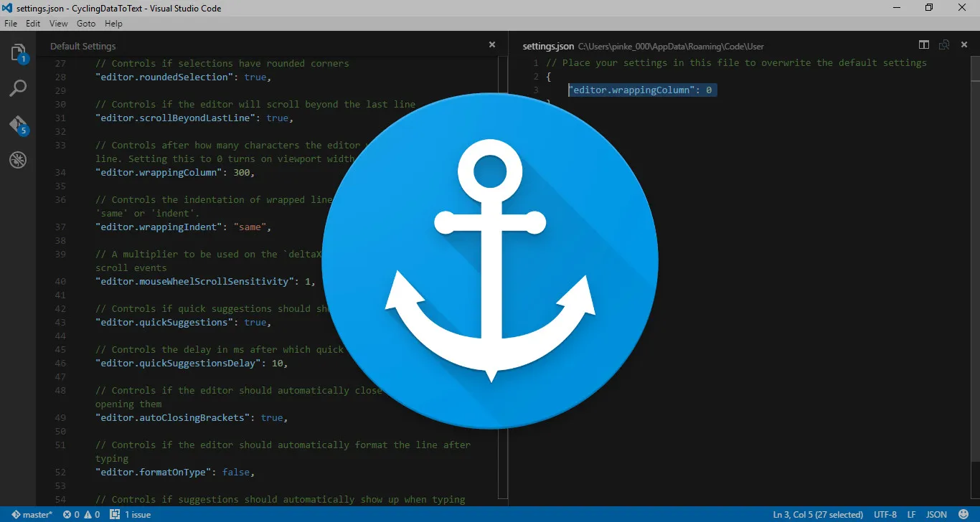The image size is (980, 522).
Task: Click the "editor.autoClosingBrackets": true line
Action: (192, 417)
